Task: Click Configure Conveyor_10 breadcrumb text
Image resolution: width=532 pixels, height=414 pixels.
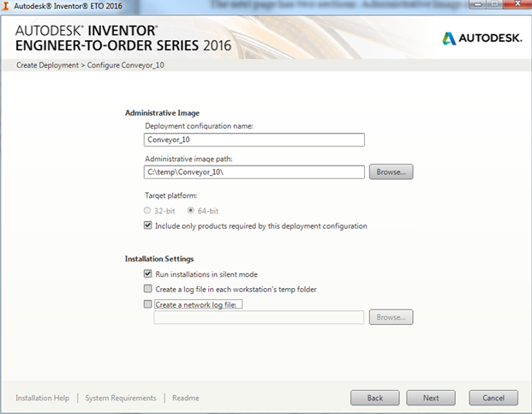Action: (x=126, y=65)
